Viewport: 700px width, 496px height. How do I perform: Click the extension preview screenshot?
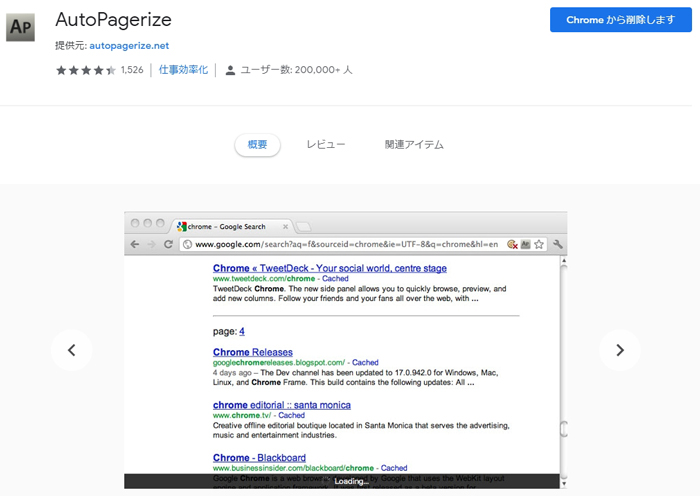coord(346,350)
